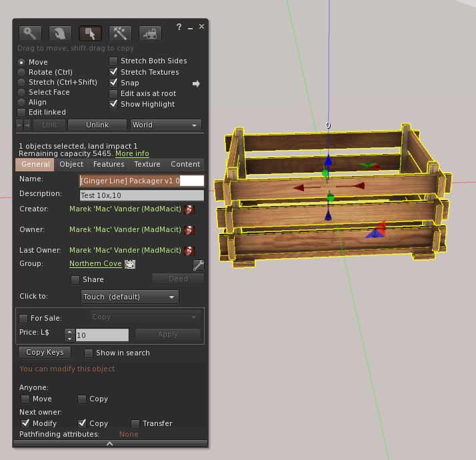Image resolution: width=476 pixels, height=460 pixels.
Task: Open the Touch (default) click action dropdown
Action: [x=130, y=297]
